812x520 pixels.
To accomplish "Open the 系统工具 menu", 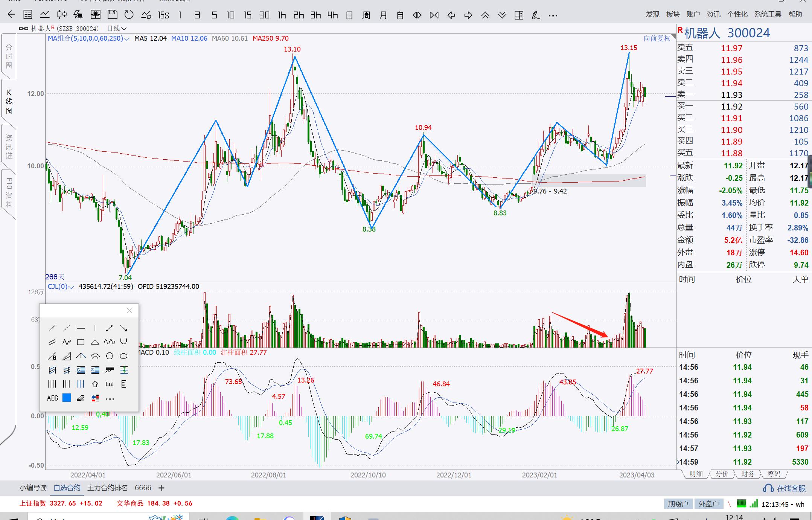I will (768, 14).
